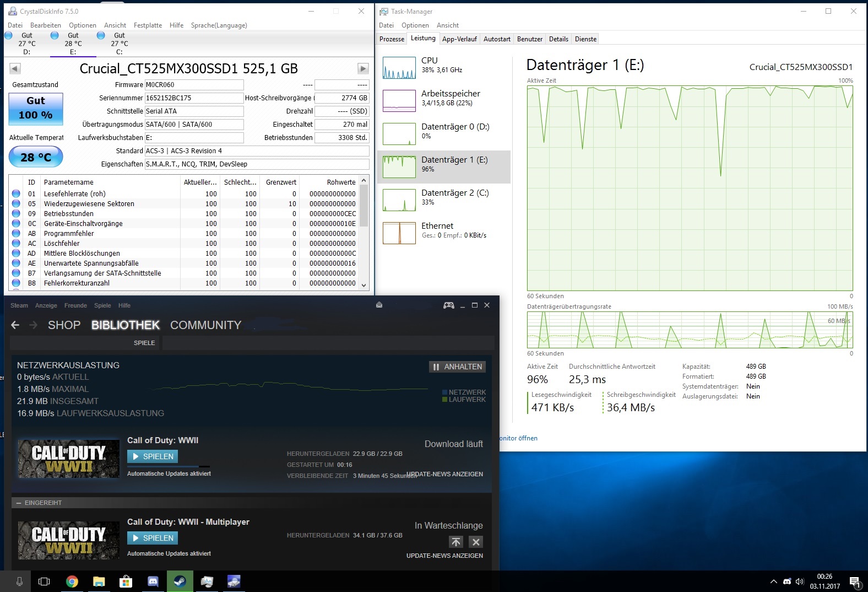The image size is (868, 592).
Task: Open Action Center notification icon
Action: tap(855, 582)
